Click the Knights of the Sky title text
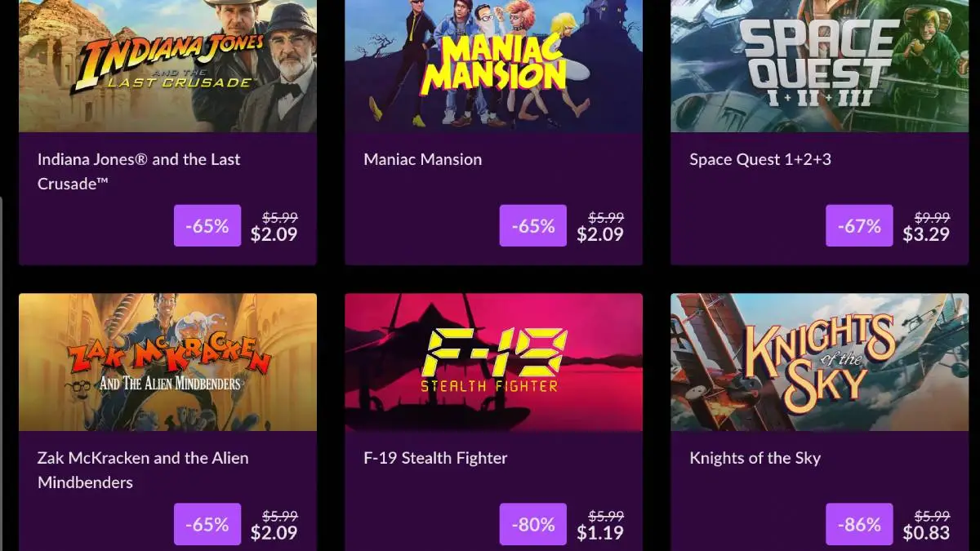The height and width of the screenshot is (551, 980). 755,458
